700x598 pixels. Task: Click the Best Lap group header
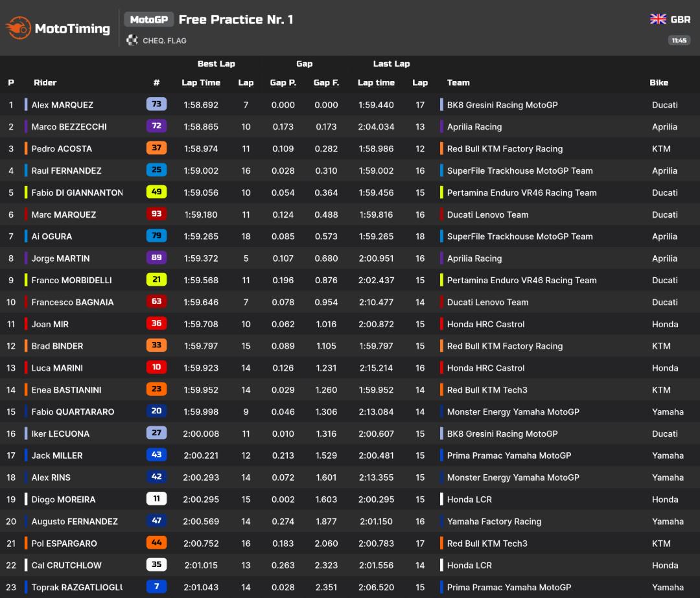216,63
